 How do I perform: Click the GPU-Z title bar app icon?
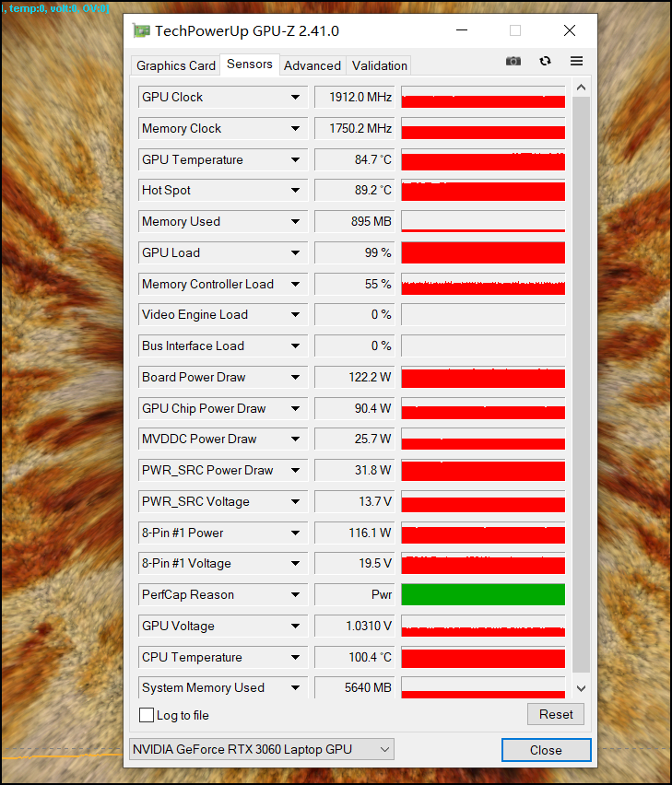(x=141, y=30)
